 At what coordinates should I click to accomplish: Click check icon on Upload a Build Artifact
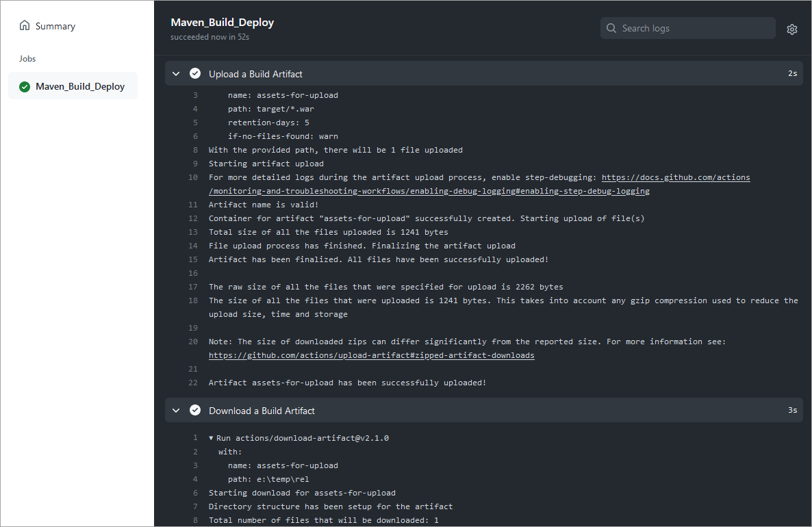(195, 74)
